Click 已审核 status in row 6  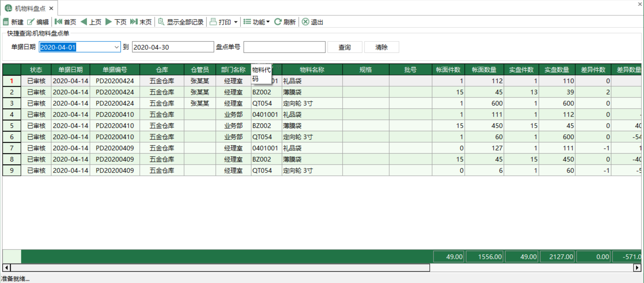(x=36, y=137)
